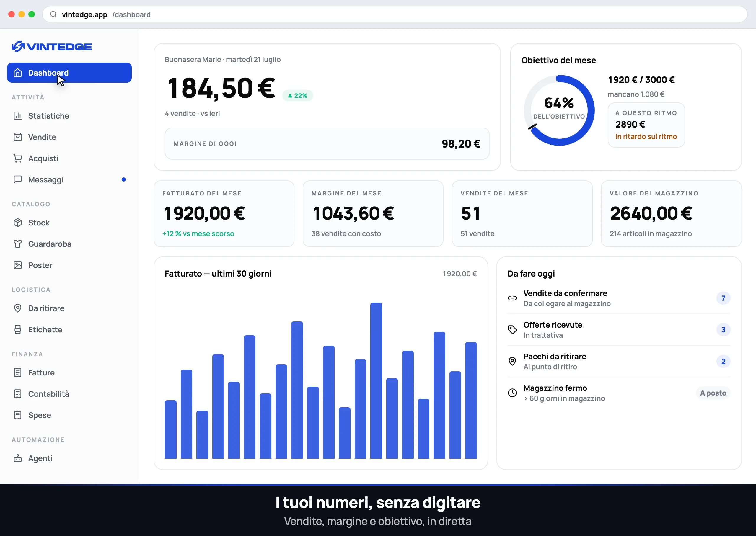
Task: Click '214 articoli in magazzino' text
Action: [651, 234]
